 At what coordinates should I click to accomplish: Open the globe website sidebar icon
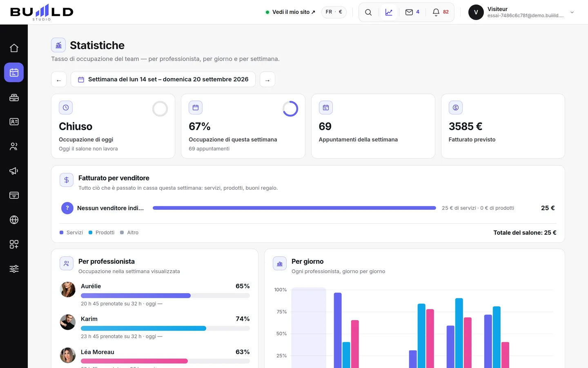(14, 220)
